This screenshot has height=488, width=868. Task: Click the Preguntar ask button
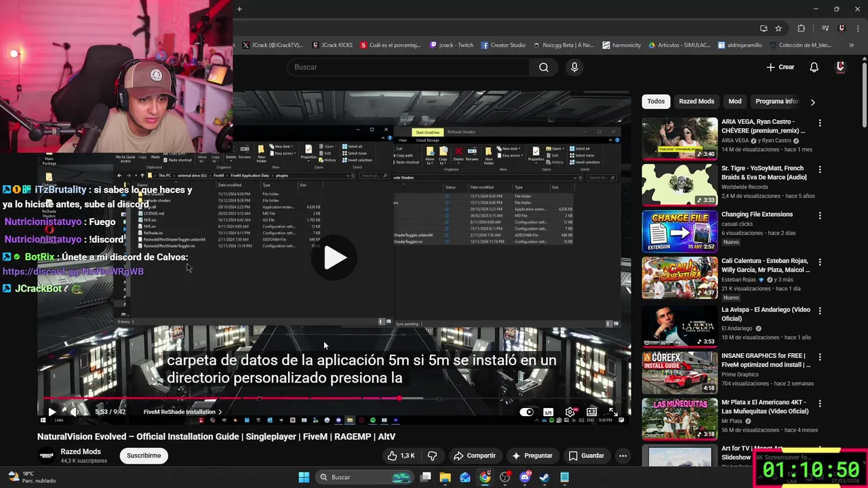pyautogui.click(x=532, y=455)
